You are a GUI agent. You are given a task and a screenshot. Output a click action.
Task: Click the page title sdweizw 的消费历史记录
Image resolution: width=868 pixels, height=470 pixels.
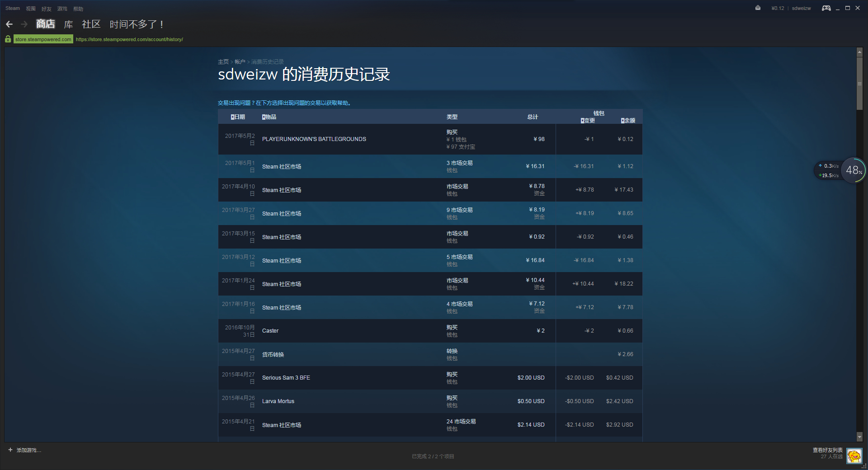304,75
